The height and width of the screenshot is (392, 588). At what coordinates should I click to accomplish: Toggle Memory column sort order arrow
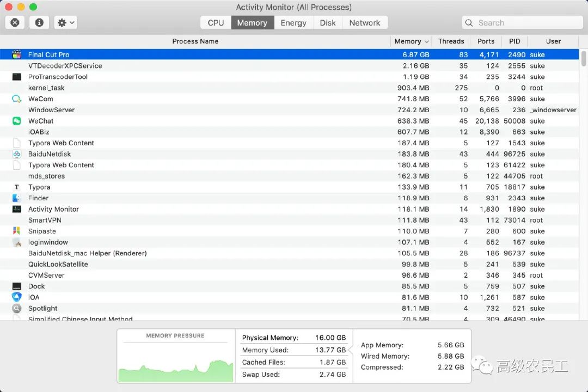click(x=427, y=41)
